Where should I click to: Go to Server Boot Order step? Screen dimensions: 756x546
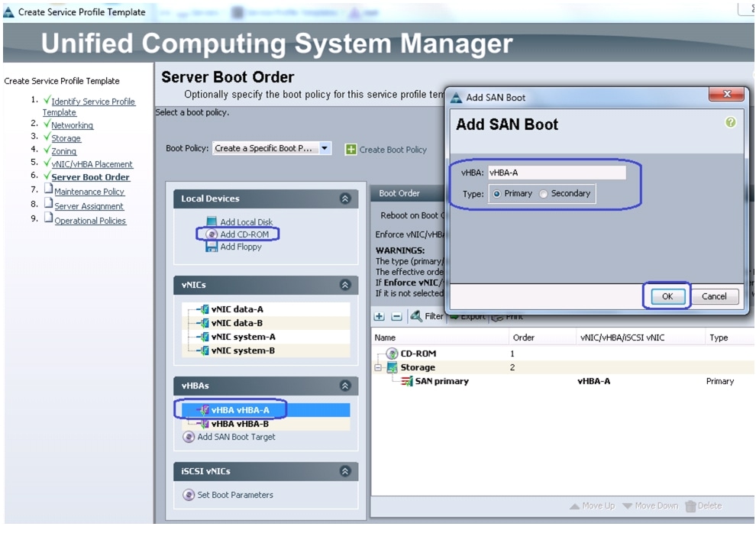pos(91,177)
